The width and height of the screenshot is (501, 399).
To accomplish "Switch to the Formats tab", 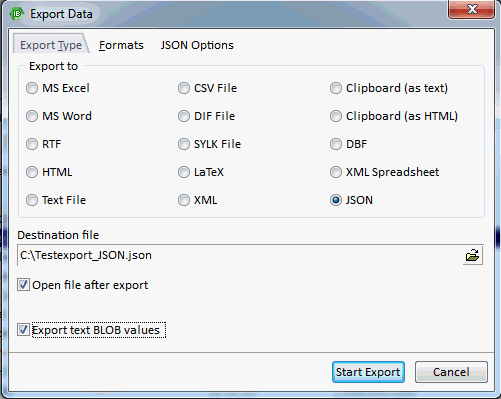I will (121, 45).
